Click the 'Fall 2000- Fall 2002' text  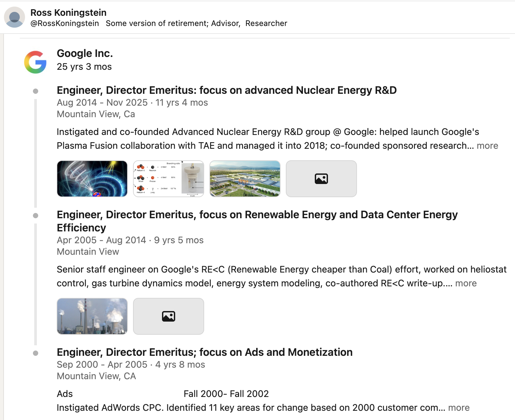pyautogui.click(x=226, y=394)
